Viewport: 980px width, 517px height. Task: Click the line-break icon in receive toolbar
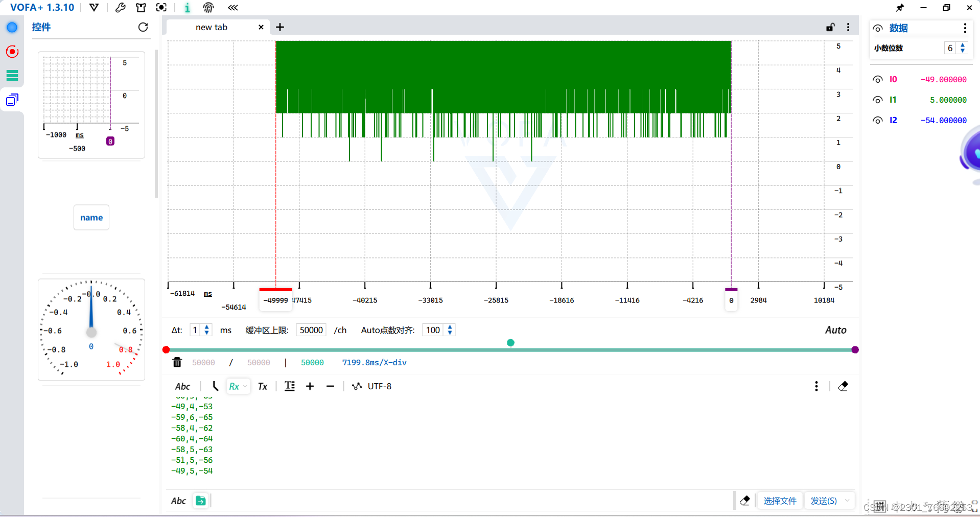[215, 386]
